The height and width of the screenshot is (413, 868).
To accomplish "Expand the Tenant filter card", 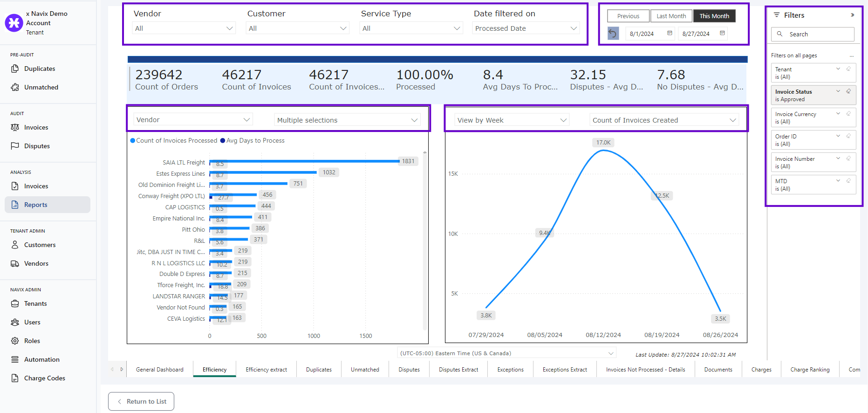I will [x=838, y=69].
